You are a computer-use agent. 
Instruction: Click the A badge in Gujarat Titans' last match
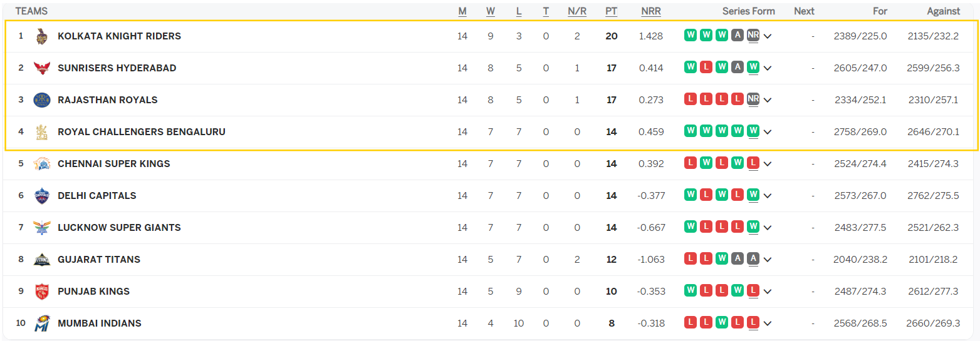tap(753, 259)
